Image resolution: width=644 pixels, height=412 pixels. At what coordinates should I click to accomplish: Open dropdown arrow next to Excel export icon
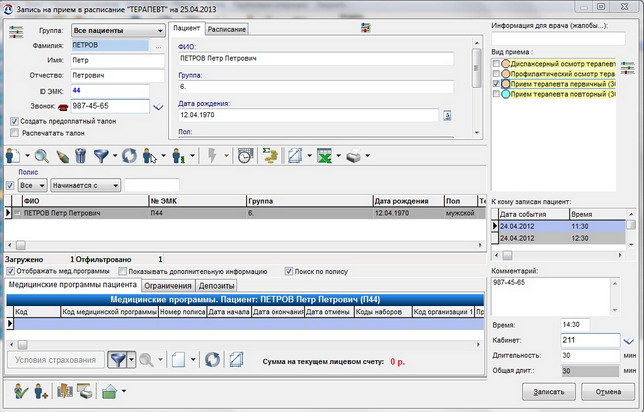tap(338, 156)
